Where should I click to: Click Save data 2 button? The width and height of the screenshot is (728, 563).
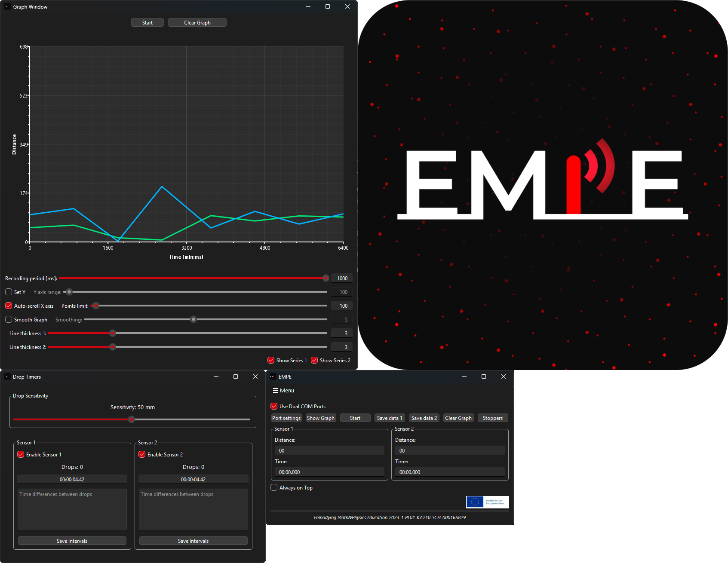point(424,418)
